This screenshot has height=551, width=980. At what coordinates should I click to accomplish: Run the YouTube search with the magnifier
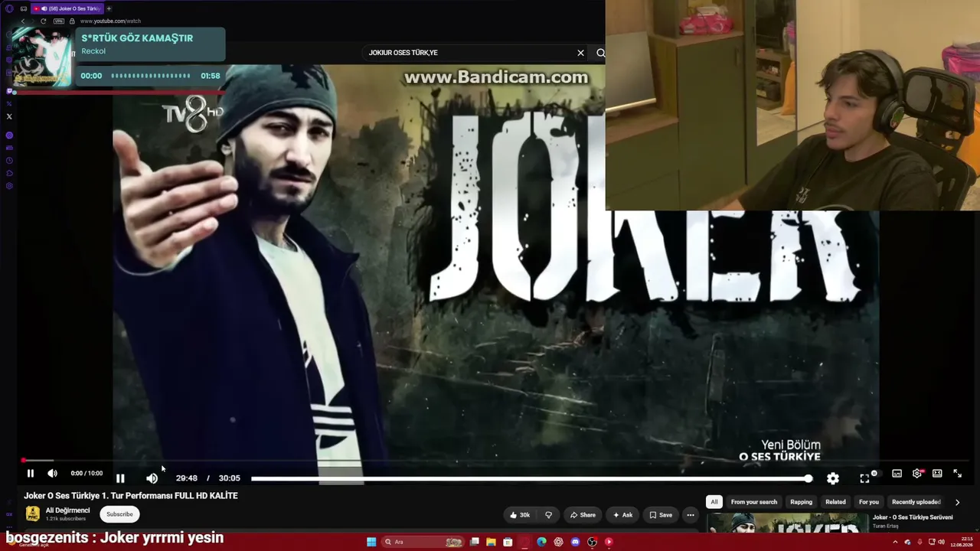[x=600, y=53]
